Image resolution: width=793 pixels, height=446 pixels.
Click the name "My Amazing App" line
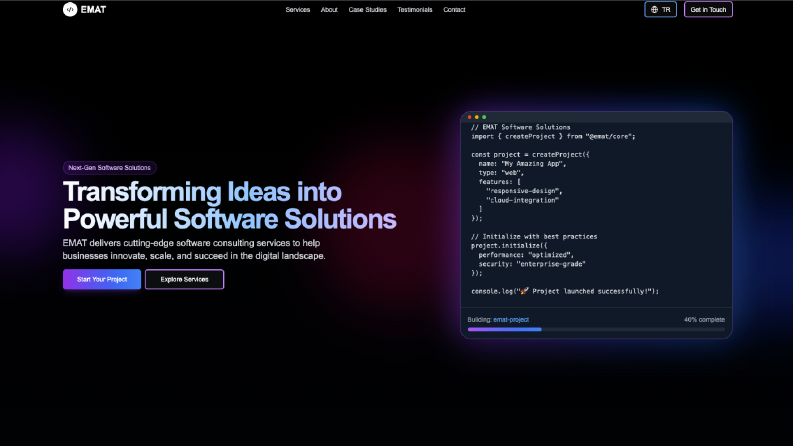(x=522, y=163)
